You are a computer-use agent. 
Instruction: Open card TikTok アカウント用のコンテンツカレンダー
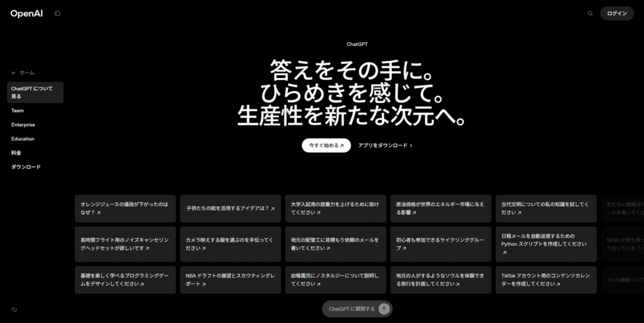click(x=546, y=280)
